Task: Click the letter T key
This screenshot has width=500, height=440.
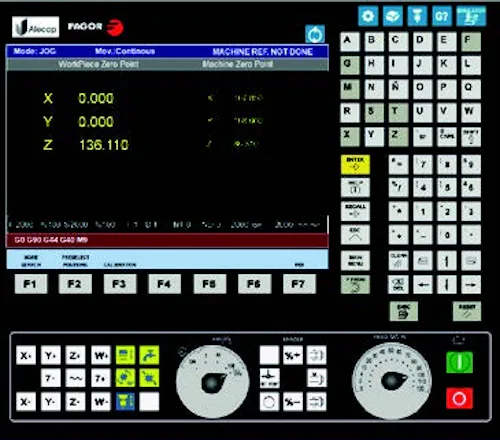Action: [x=398, y=113]
